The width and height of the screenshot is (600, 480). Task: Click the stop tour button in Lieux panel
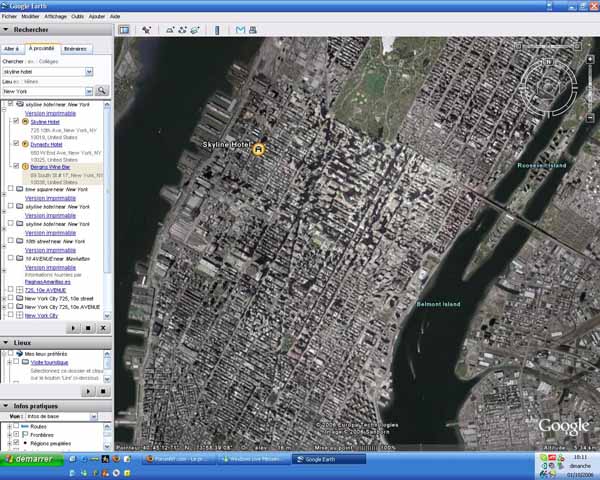(x=103, y=391)
